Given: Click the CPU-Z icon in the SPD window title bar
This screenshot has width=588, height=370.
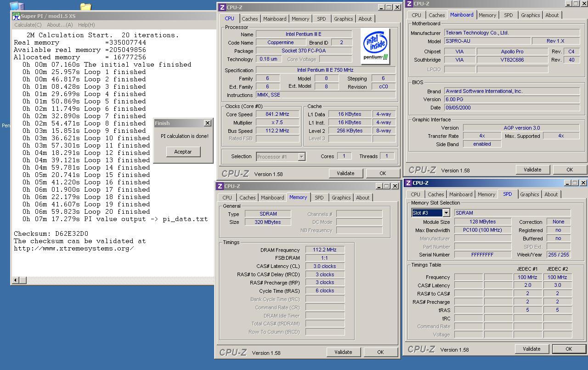Looking at the screenshot, I should tap(408, 183).
